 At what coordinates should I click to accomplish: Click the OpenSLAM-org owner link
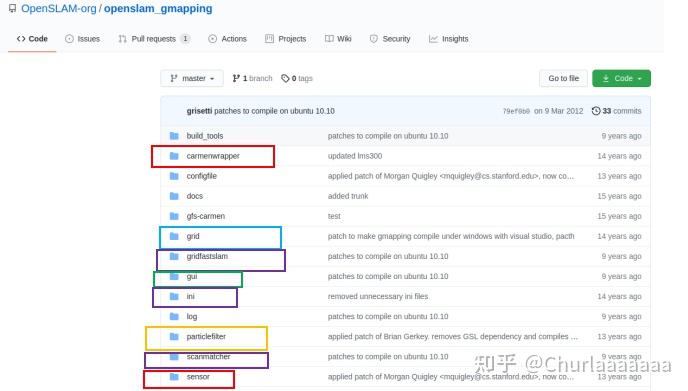point(59,9)
